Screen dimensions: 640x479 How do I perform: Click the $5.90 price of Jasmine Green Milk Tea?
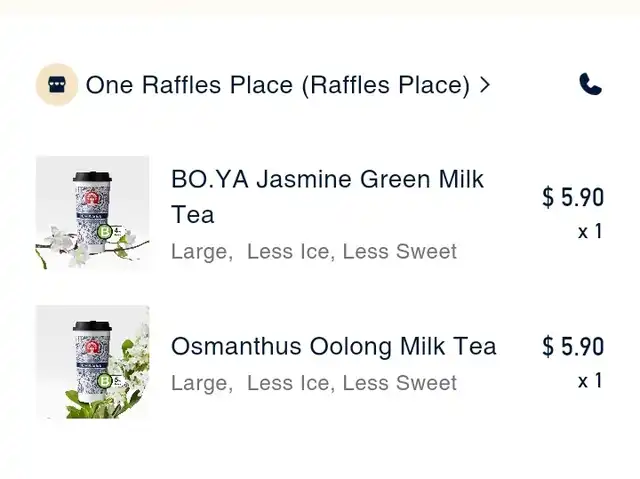[573, 197]
